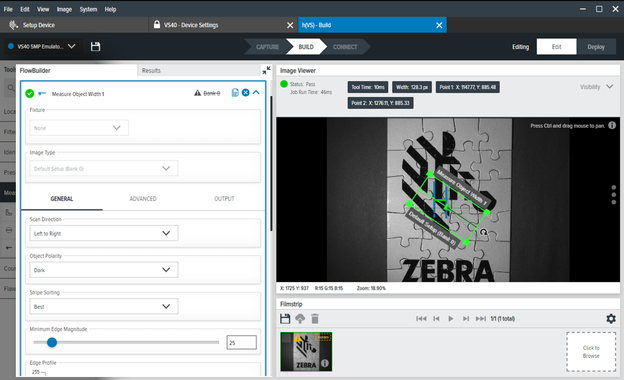The image size is (624, 380).
Task: Open the File menu
Action: click(x=8, y=9)
